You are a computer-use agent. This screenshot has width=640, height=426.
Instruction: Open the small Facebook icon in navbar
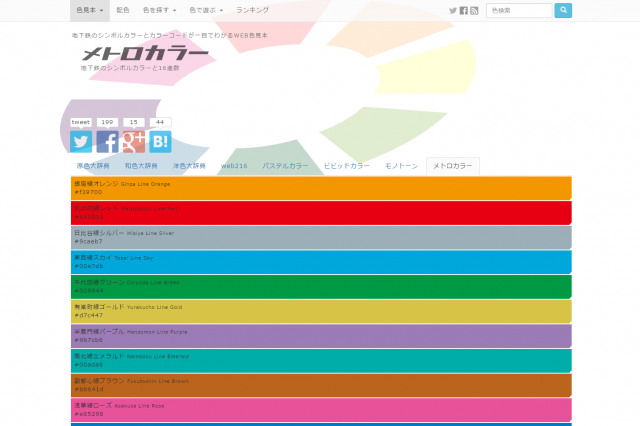[464, 10]
